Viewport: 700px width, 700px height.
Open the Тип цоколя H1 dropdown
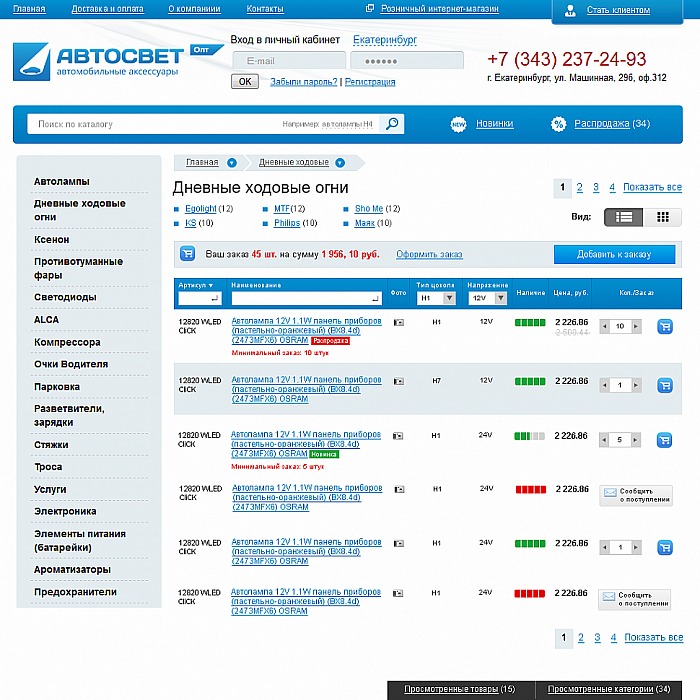point(436,298)
